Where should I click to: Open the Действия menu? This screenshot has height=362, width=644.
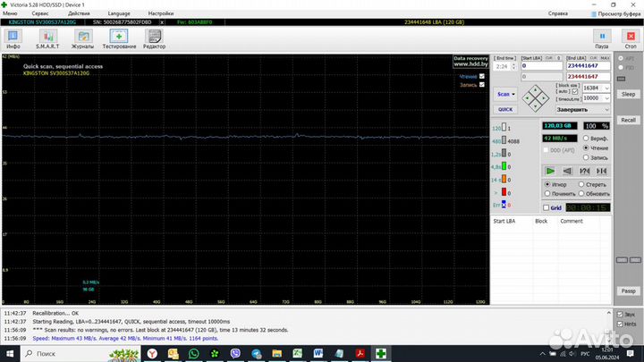[79, 13]
